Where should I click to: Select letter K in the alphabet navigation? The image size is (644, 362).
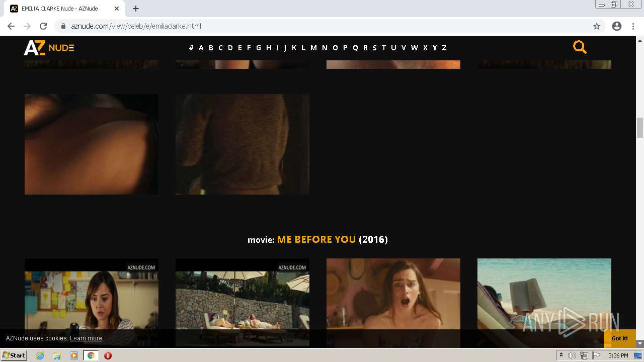point(294,48)
